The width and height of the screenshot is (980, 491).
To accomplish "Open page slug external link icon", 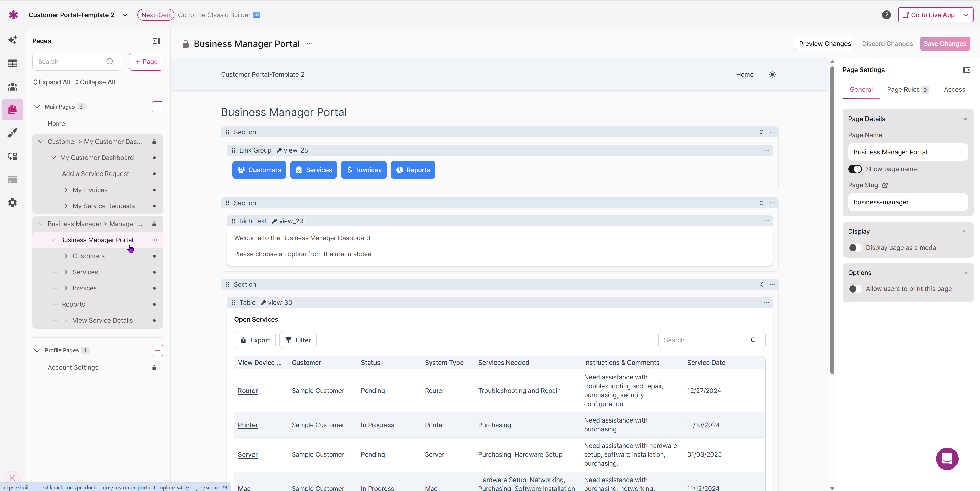I will point(885,185).
